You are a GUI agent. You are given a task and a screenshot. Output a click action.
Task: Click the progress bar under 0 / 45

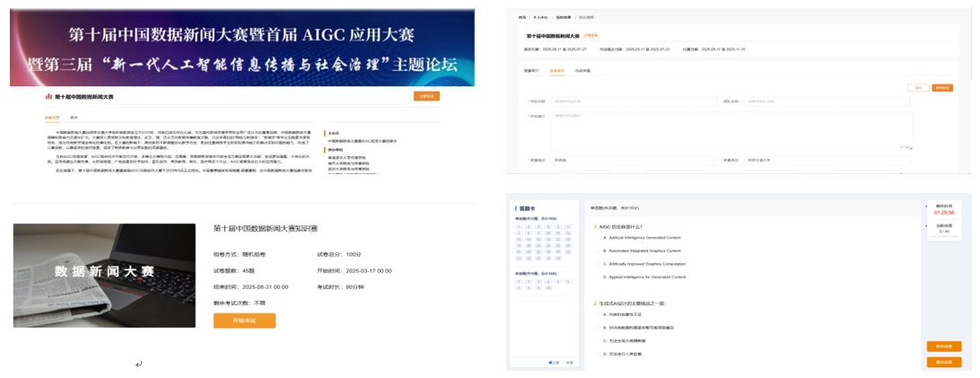click(x=944, y=238)
